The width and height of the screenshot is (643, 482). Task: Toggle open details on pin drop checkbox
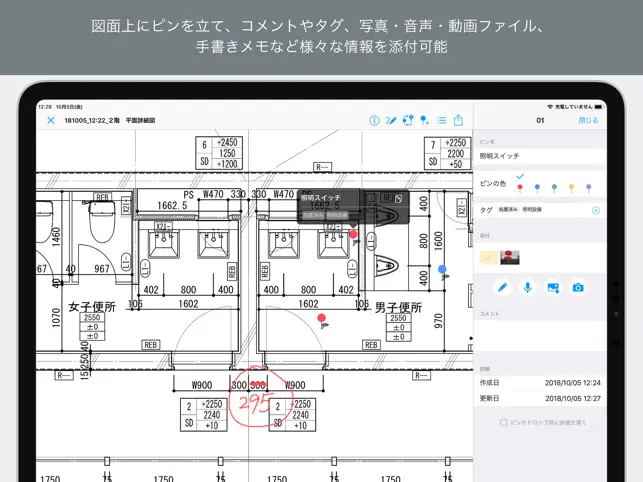(x=504, y=423)
